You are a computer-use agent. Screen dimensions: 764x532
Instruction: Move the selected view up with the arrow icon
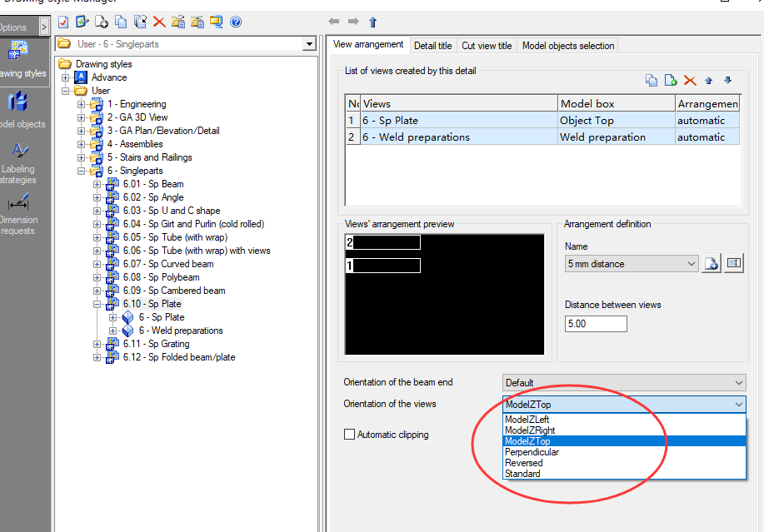pos(708,80)
